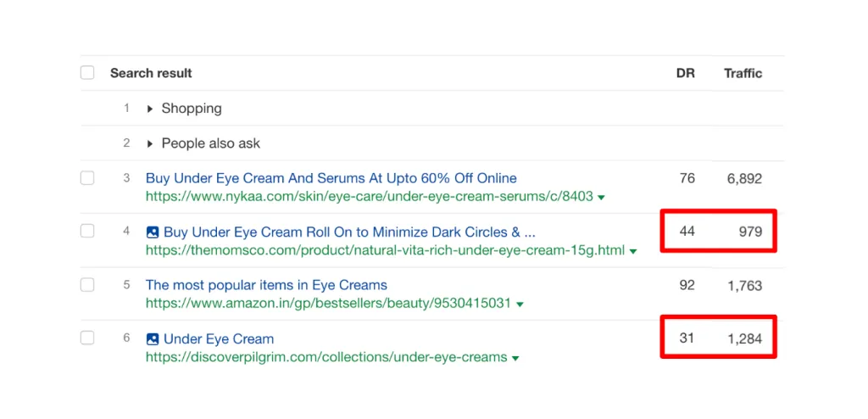Screen dimensions: 868x419
Task: Open dropdown arrow after the amazon.in URL
Action: click(520, 304)
